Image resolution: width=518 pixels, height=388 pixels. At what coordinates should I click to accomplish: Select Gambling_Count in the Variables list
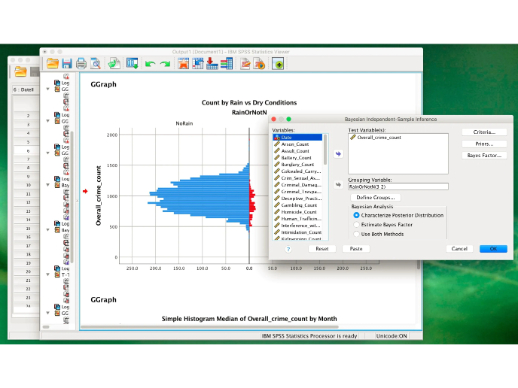coord(298,205)
